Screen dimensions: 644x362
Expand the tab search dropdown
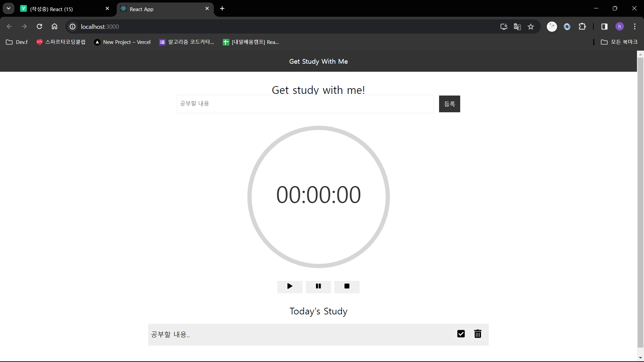click(8, 8)
